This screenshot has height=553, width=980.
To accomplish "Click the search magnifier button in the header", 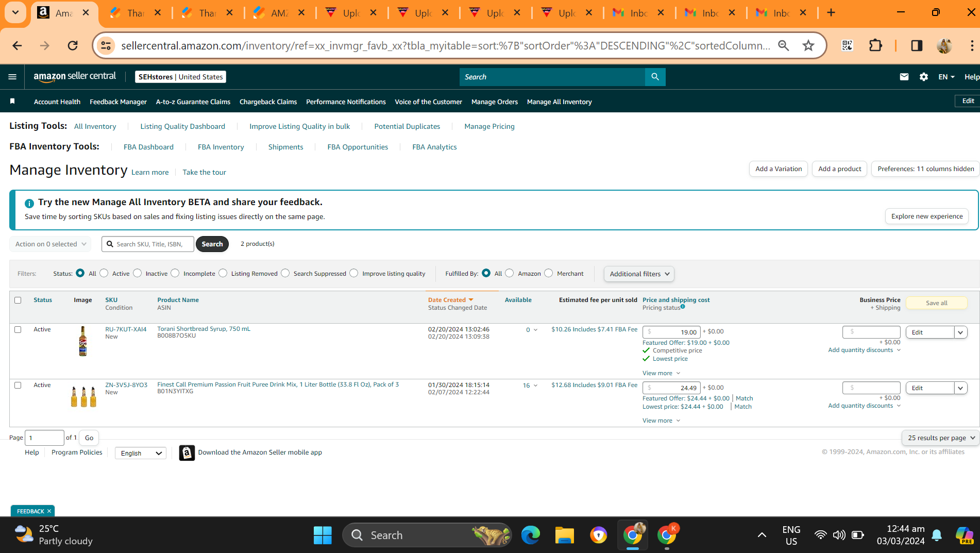I will click(655, 77).
